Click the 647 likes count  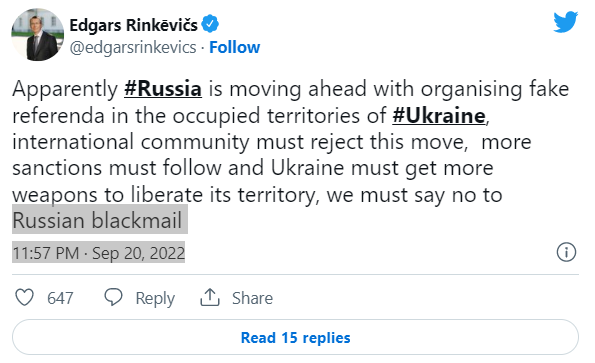coord(60,298)
